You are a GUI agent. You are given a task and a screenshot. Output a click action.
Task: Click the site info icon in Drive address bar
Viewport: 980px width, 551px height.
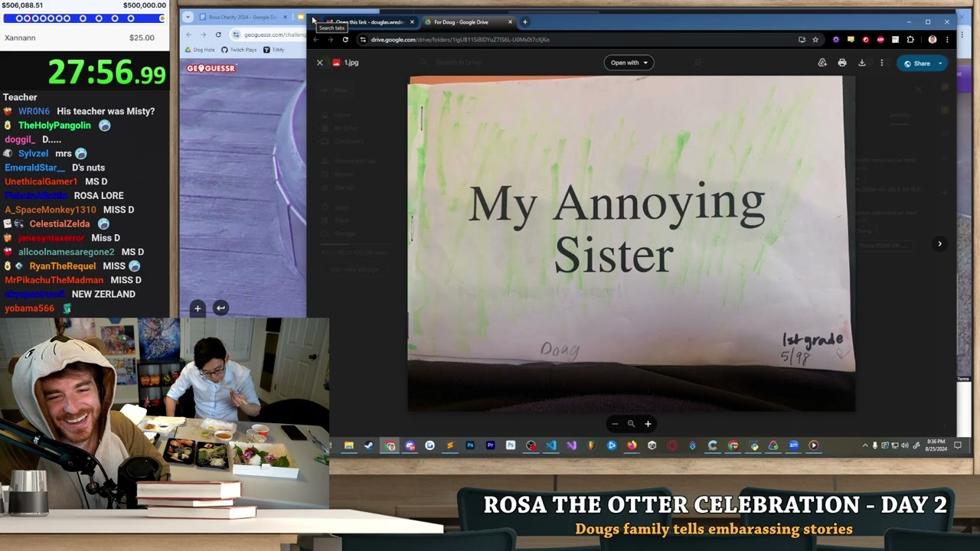(x=363, y=39)
